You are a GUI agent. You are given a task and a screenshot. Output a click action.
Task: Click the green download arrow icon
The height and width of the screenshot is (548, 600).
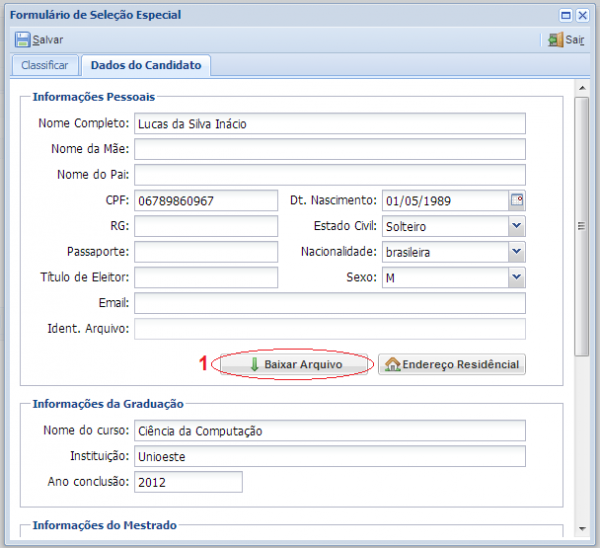pos(254,365)
